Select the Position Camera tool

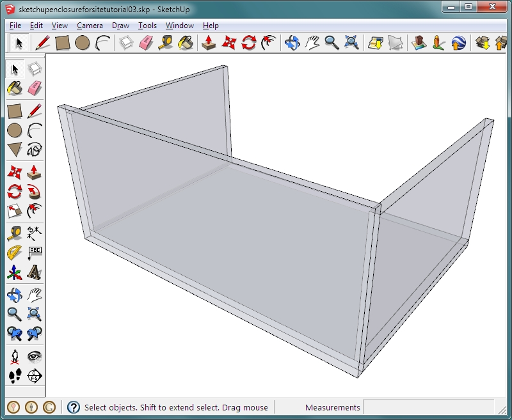click(15, 357)
